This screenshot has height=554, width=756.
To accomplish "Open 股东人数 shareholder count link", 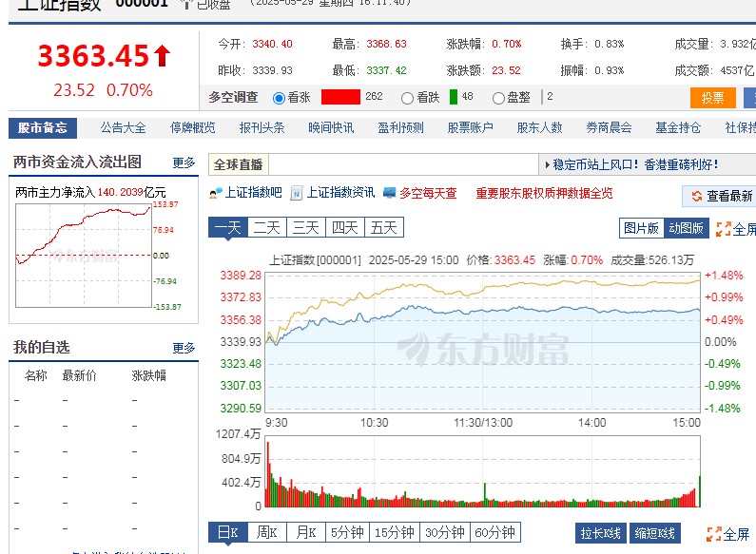I will pos(539,128).
